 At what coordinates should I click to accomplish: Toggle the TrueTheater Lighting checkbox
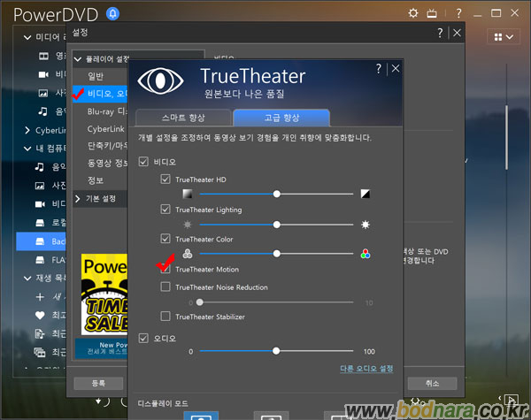click(165, 210)
